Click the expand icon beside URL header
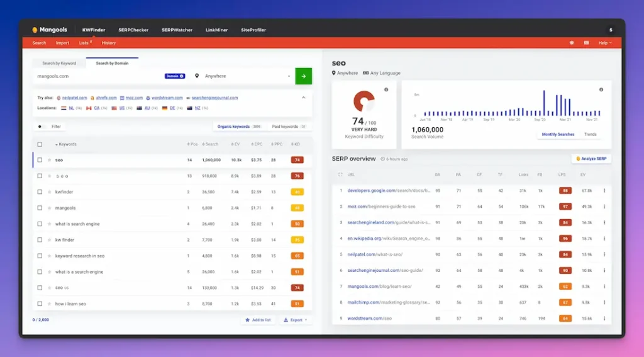The image size is (644, 357). [340, 174]
